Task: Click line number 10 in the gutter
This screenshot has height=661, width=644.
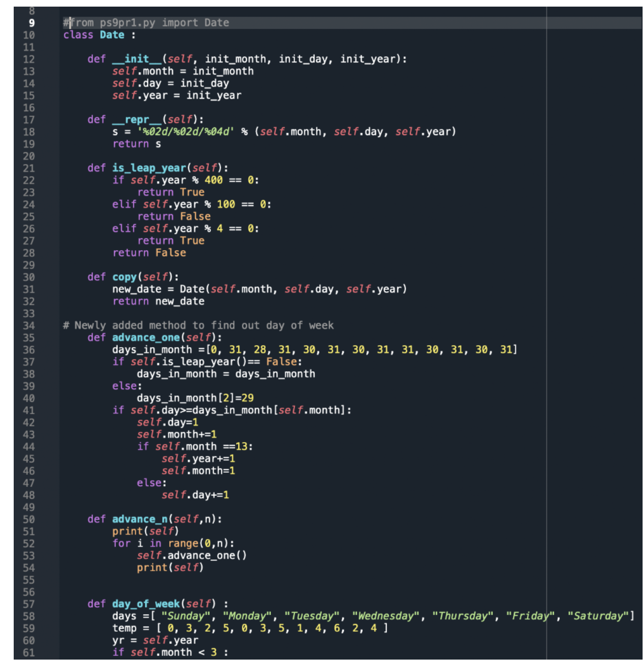Action: [x=29, y=35]
